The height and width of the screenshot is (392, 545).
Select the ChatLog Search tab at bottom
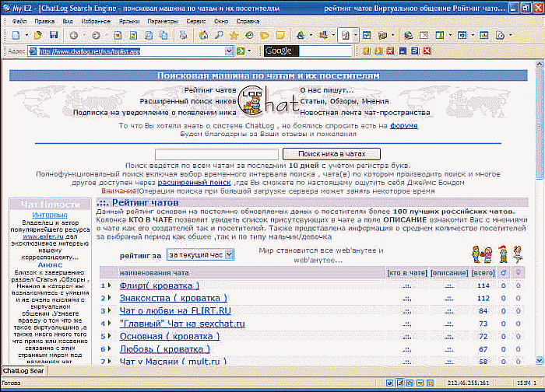[x=23, y=371]
